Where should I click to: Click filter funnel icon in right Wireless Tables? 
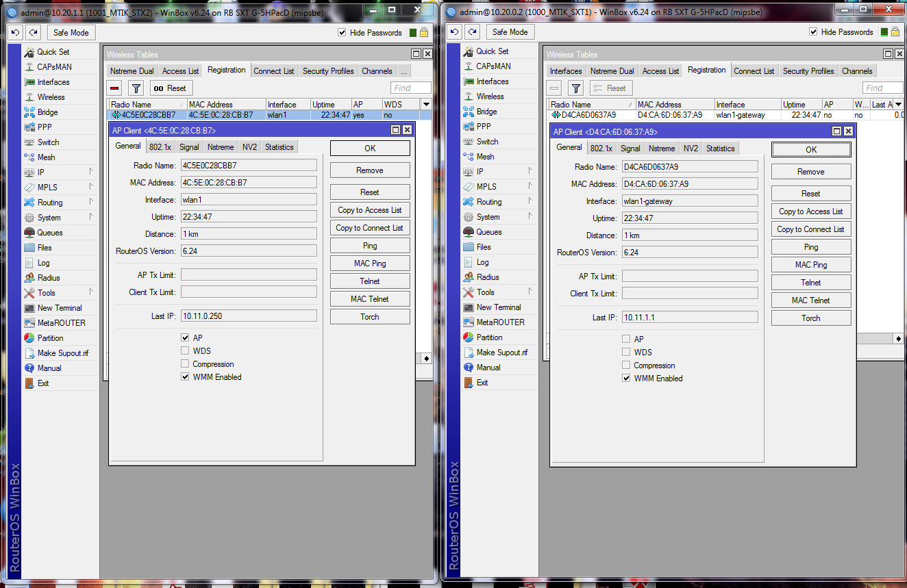pos(576,88)
